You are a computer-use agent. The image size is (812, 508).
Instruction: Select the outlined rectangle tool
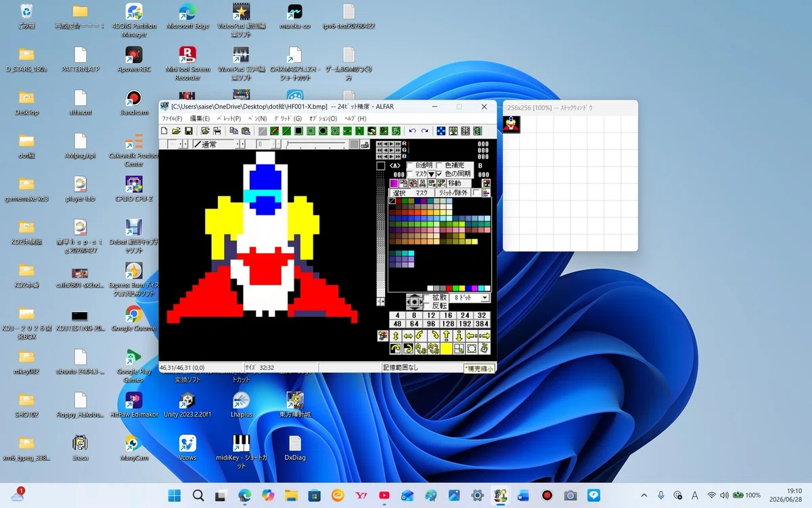point(311,131)
